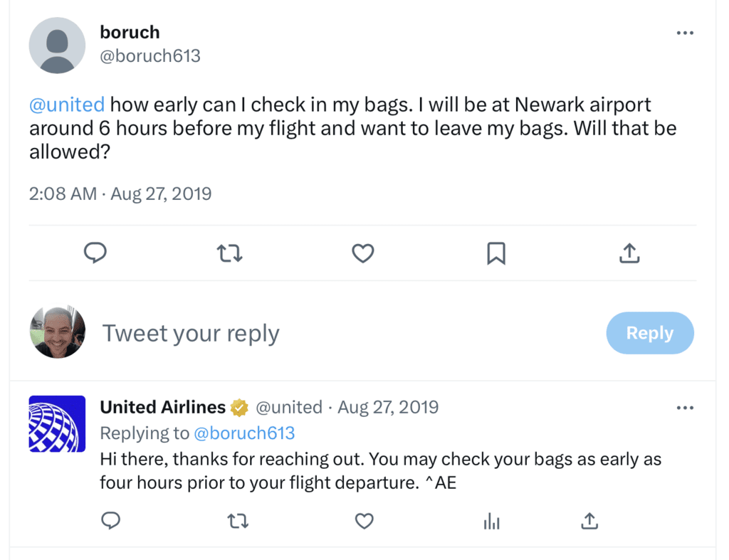The height and width of the screenshot is (560, 729).
Task: Click the 2:08 AM · Aug 27, 2019 timestamp
Action: coord(120,194)
